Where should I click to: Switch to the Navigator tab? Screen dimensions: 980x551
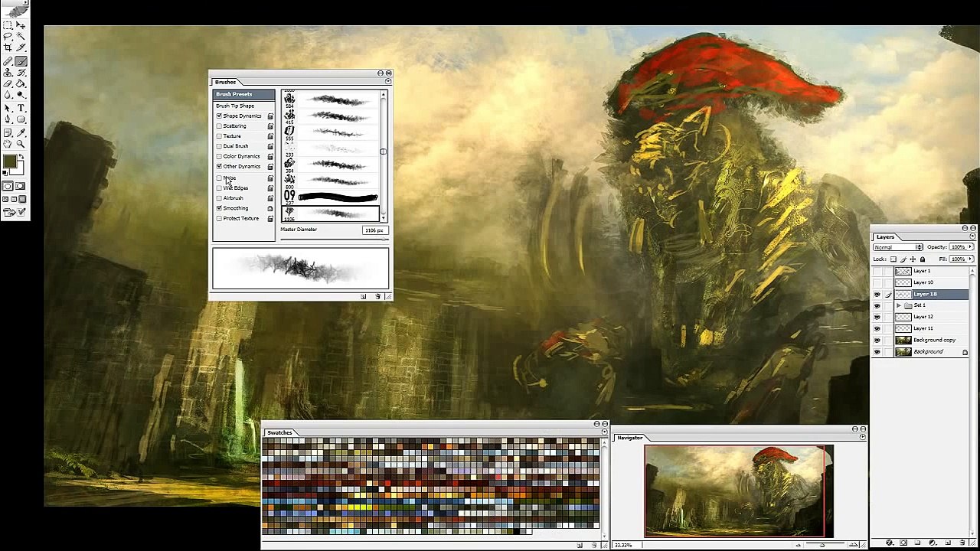pos(630,438)
